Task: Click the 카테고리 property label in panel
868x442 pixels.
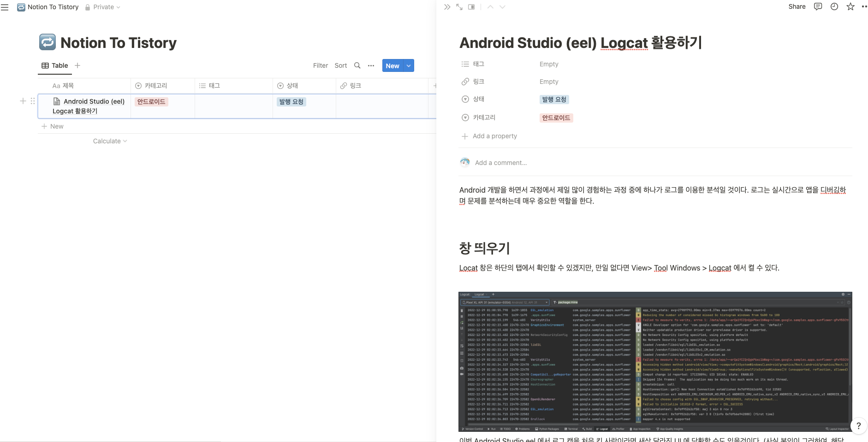Action: [484, 118]
